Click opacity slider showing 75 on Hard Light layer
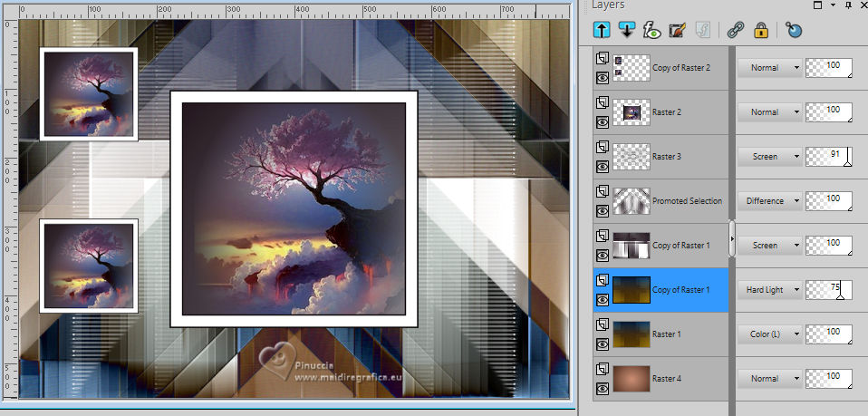 829,289
